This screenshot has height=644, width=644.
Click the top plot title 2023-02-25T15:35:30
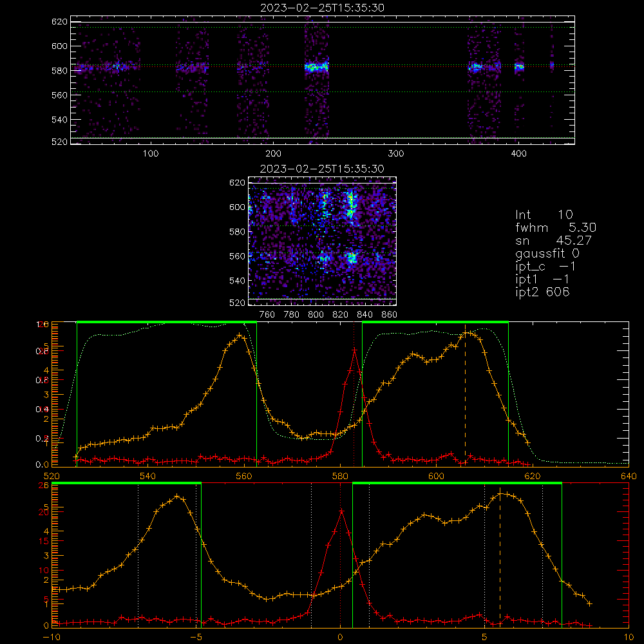pyautogui.click(x=322, y=8)
